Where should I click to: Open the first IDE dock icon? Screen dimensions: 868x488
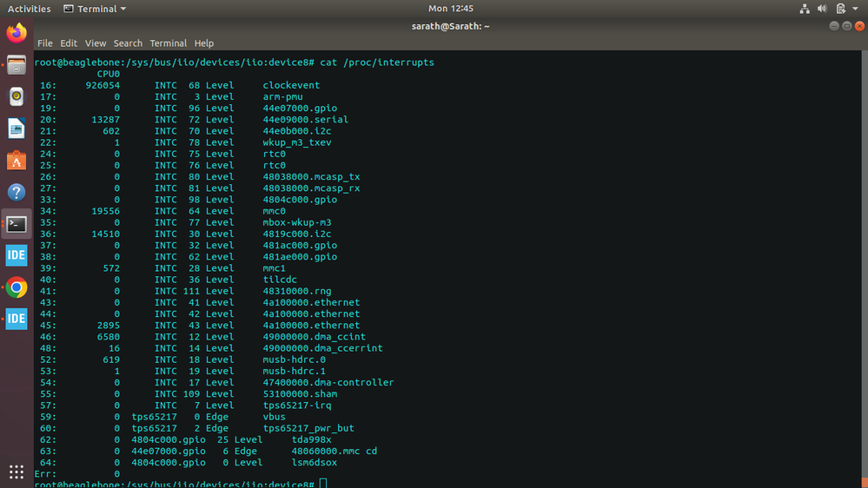pos(16,255)
